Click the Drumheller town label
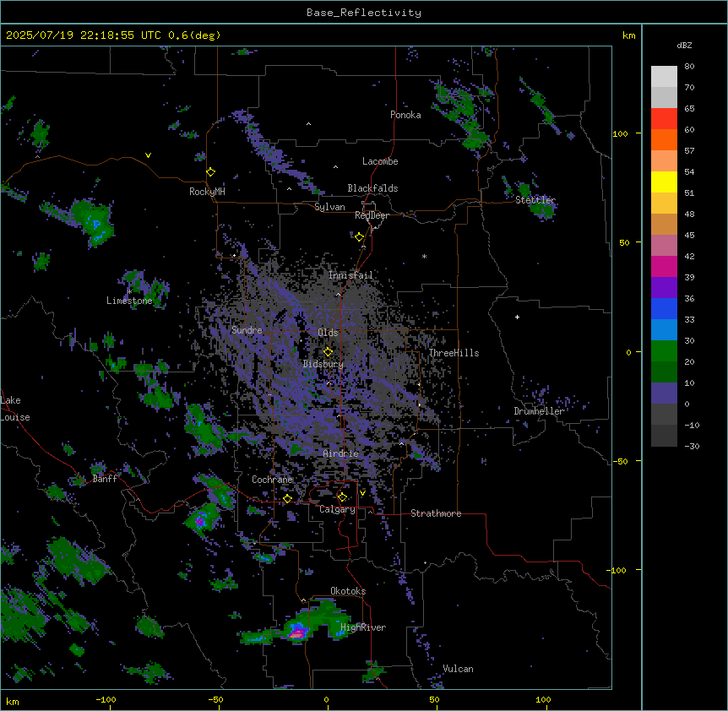The height and width of the screenshot is (711, 728). (539, 411)
